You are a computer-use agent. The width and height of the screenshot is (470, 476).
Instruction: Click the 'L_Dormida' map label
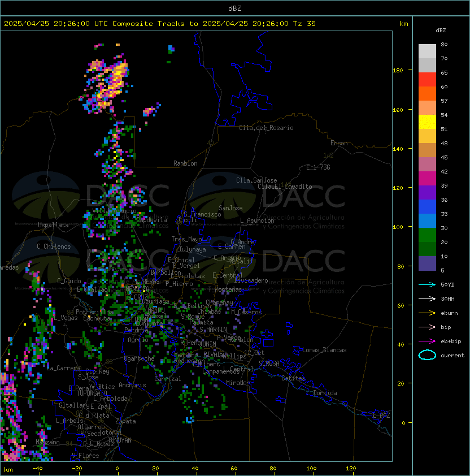(x=321, y=393)
